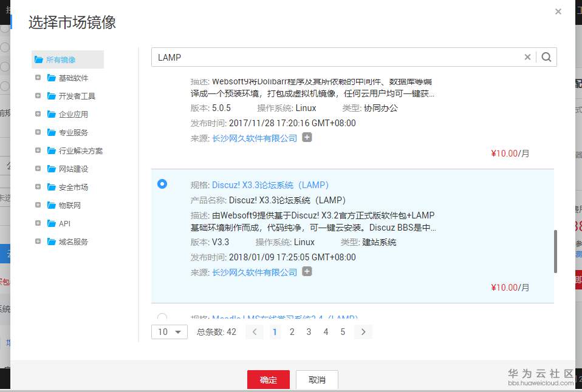Open Discuz! X3.3论坛系统 (LAMP) spec link
This screenshot has height=392, width=582.
(x=270, y=185)
